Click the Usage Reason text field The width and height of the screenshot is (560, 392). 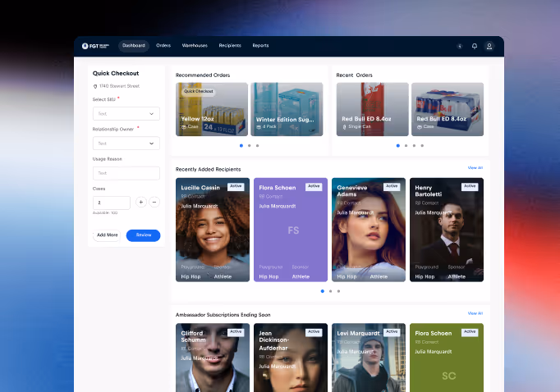[x=126, y=173]
